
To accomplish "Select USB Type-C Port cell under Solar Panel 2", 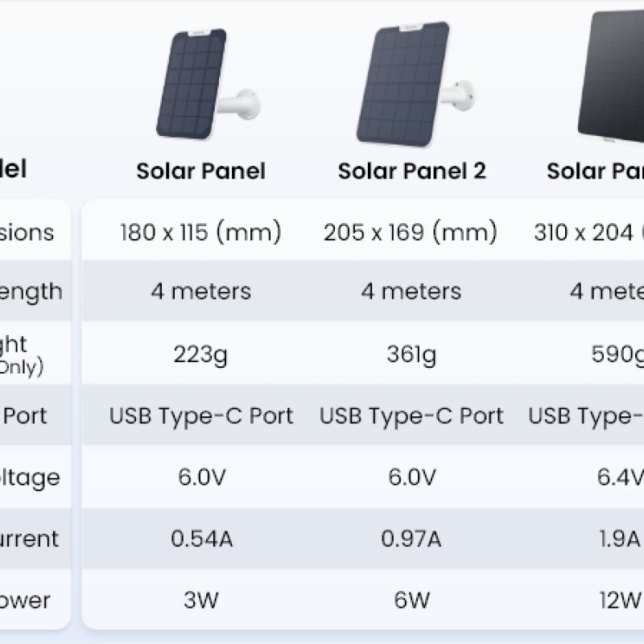I will tap(411, 416).
